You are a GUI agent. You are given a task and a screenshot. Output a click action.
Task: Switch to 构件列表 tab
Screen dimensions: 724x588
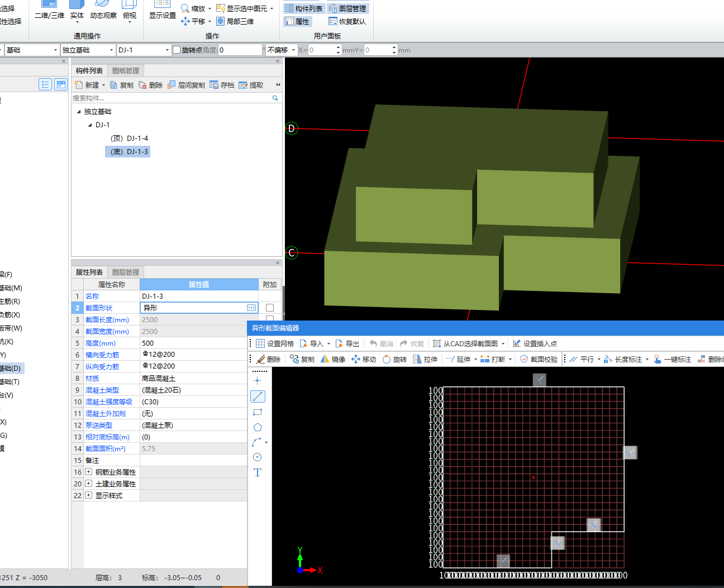click(89, 70)
